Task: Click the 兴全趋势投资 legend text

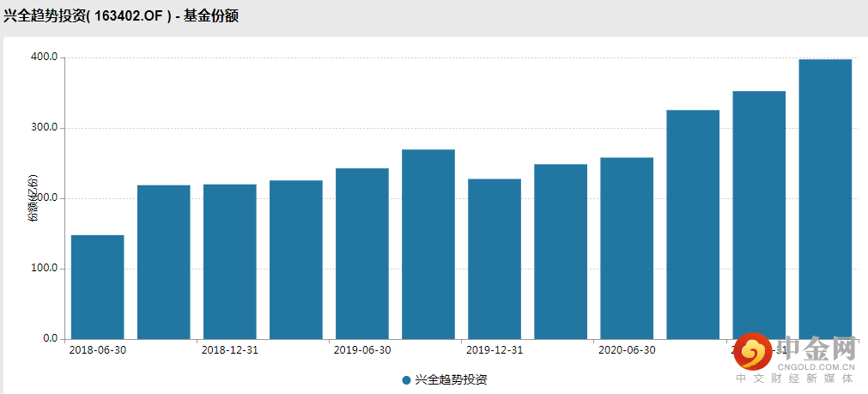Action: 451,380
